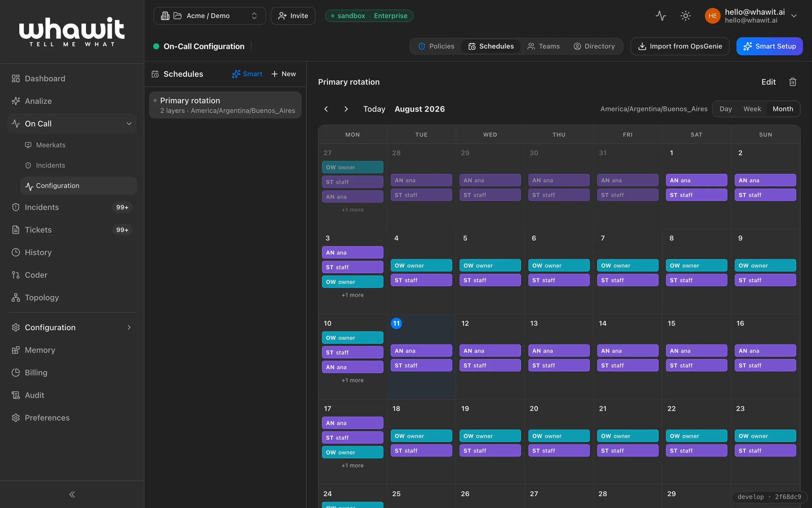Image resolution: width=812 pixels, height=508 pixels.
Task: Expand +1 more on August 17
Action: point(352,465)
